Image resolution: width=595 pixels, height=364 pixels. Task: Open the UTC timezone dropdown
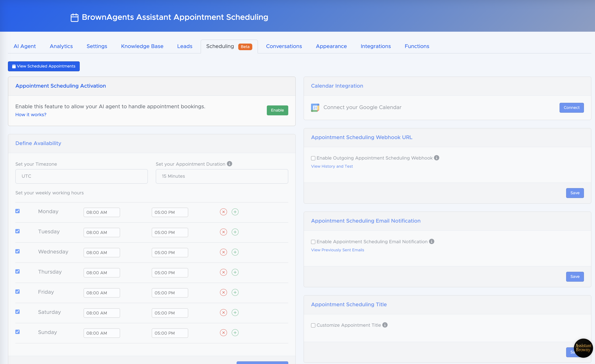[81, 176]
